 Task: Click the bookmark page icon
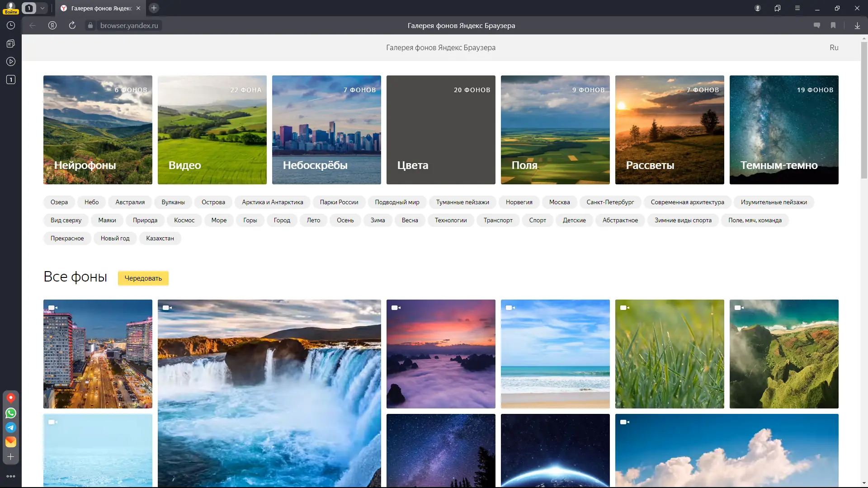point(833,26)
